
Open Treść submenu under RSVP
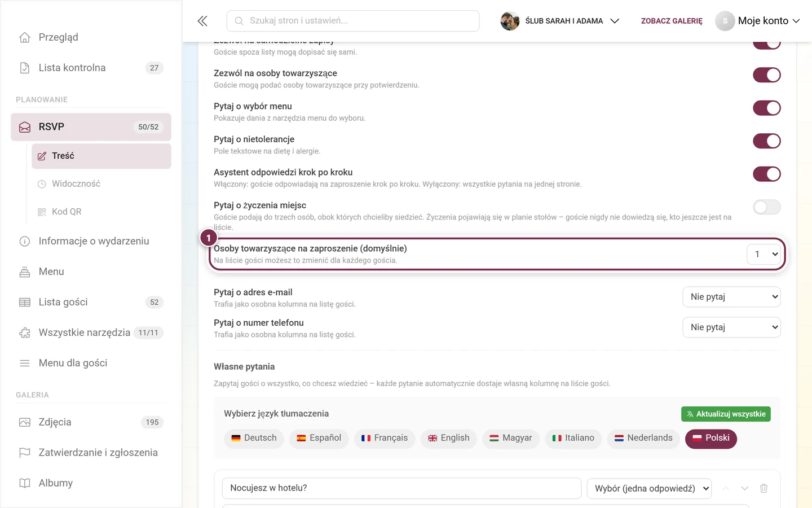(101, 156)
